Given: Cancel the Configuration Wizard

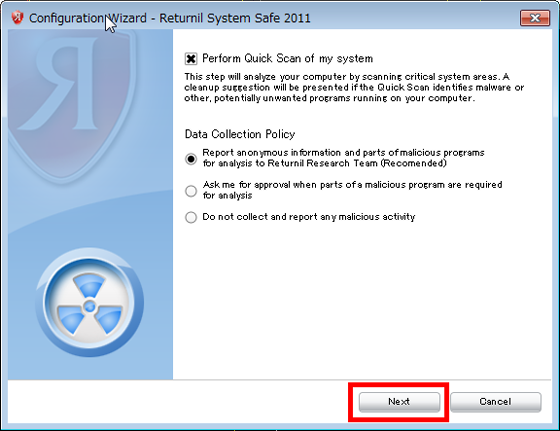Looking at the screenshot, I should click(495, 402).
